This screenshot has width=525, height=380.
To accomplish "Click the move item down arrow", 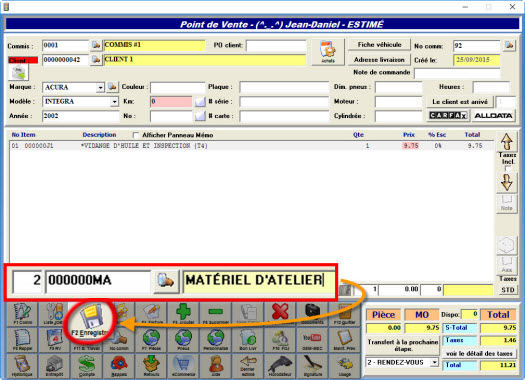I will 507,182.
